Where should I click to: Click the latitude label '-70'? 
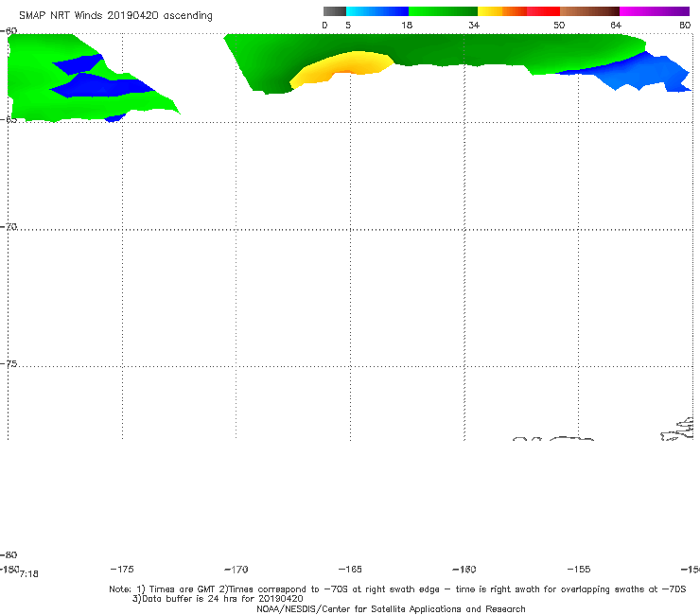click(x=9, y=226)
